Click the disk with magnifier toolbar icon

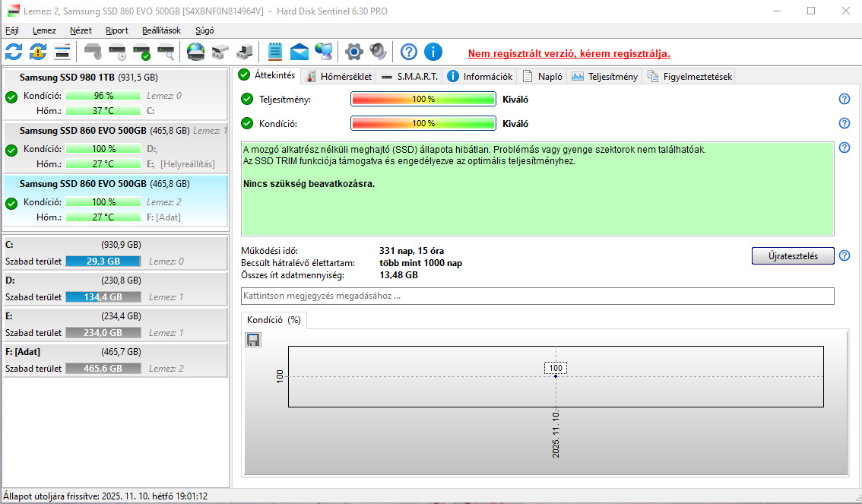[166, 52]
